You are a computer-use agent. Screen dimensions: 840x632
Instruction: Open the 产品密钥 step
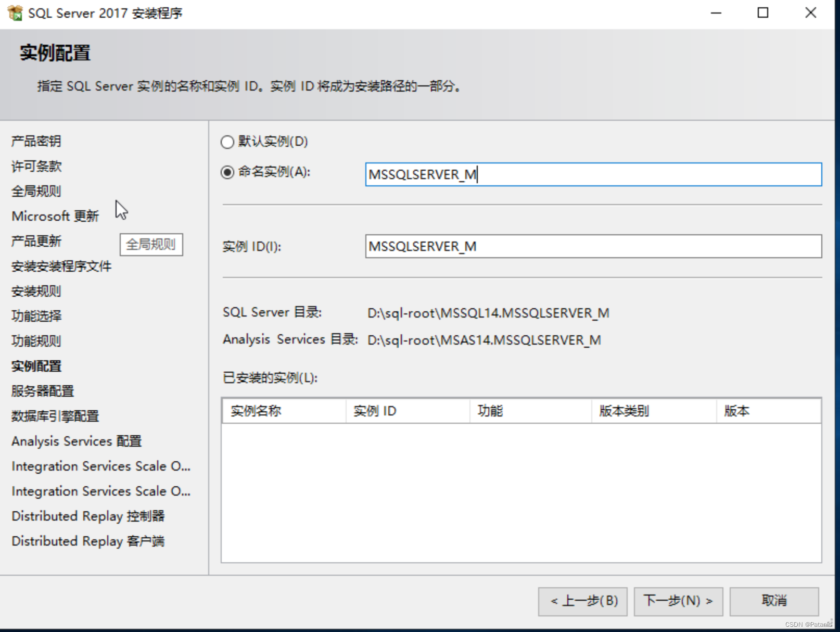(x=36, y=141)
